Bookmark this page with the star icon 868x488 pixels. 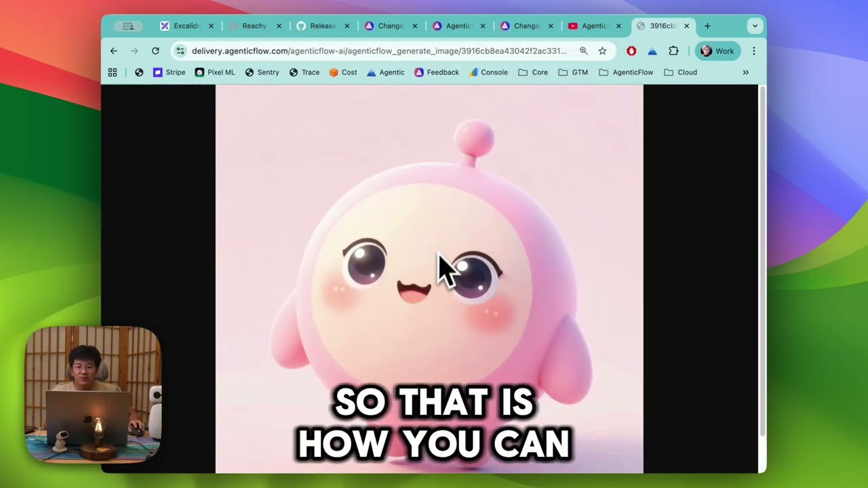coord(602,51)
